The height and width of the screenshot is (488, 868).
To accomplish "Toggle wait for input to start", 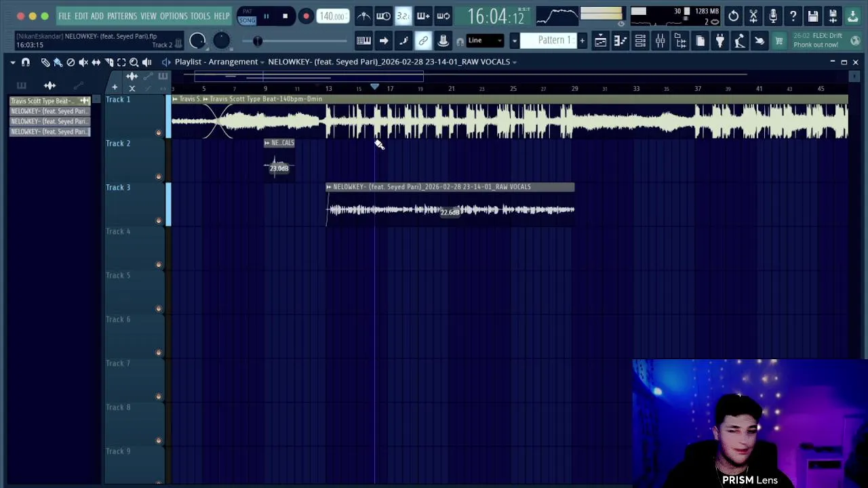I will [x=383, y=16].
